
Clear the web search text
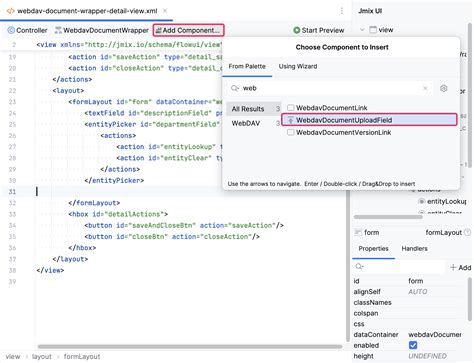(425, 88)
